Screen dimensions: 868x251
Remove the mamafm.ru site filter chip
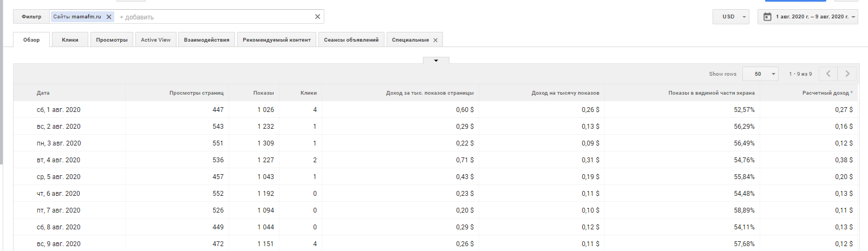109,17
